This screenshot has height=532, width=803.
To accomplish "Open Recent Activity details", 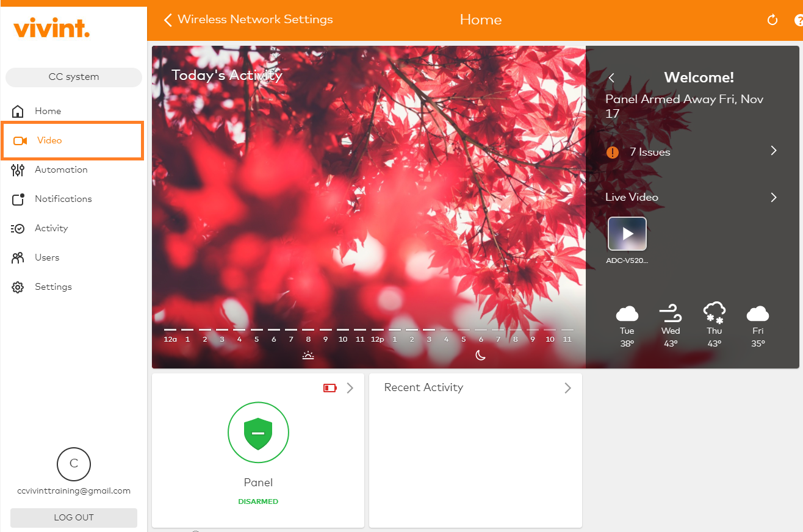I will [567, 387].
